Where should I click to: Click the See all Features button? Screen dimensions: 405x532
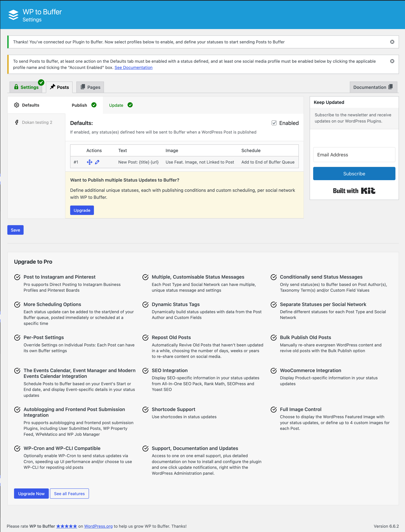69,494
